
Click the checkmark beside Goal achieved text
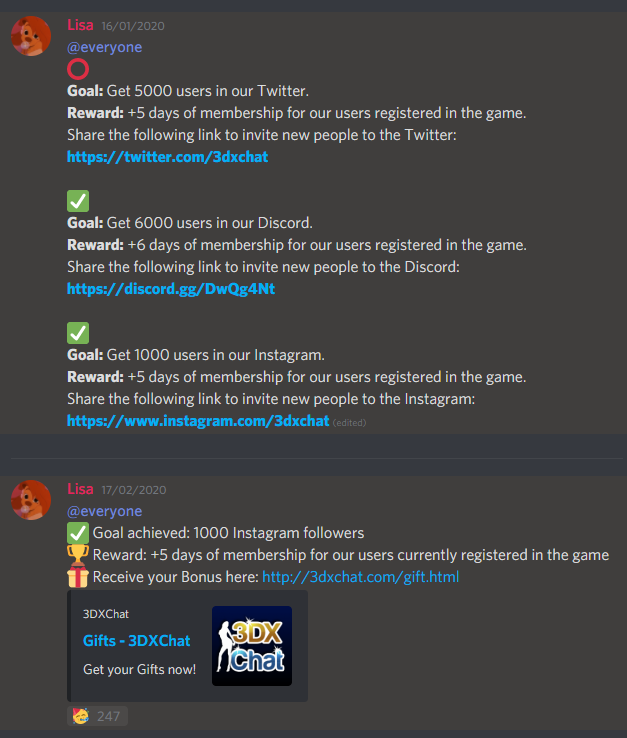pos(78,533)
